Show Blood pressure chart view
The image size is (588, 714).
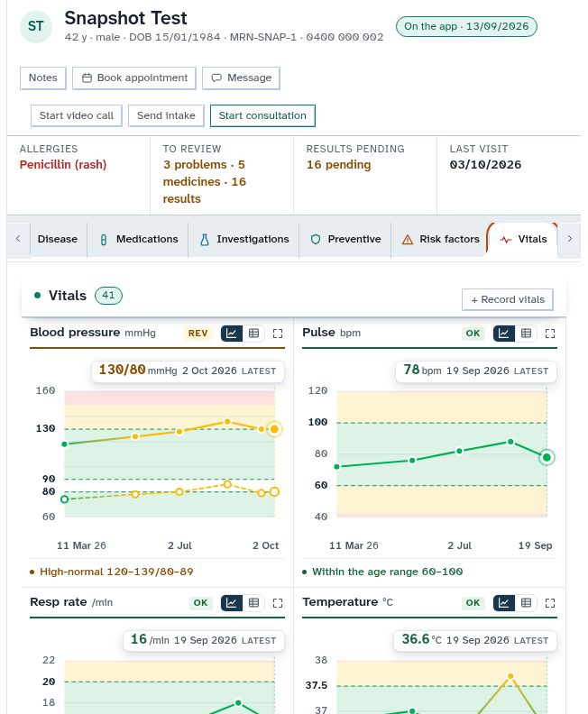tap(232, 334)
